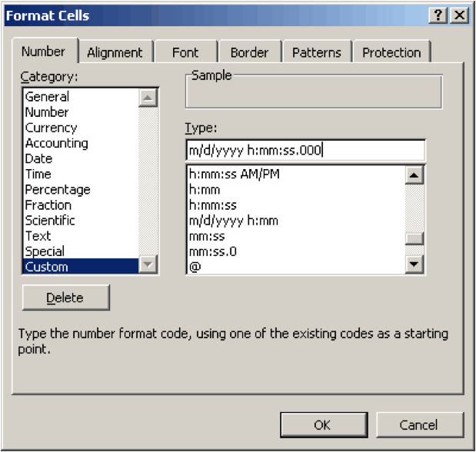
Task: Delete the custom format code
Action: click(x=65, y=297)
